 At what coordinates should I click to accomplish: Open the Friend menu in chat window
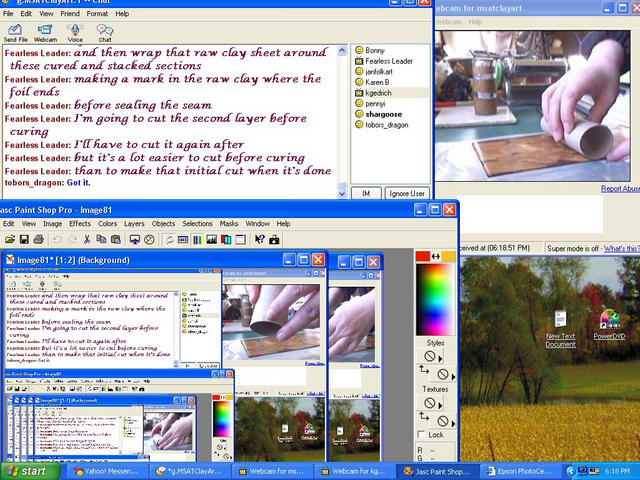click(70, 13)
